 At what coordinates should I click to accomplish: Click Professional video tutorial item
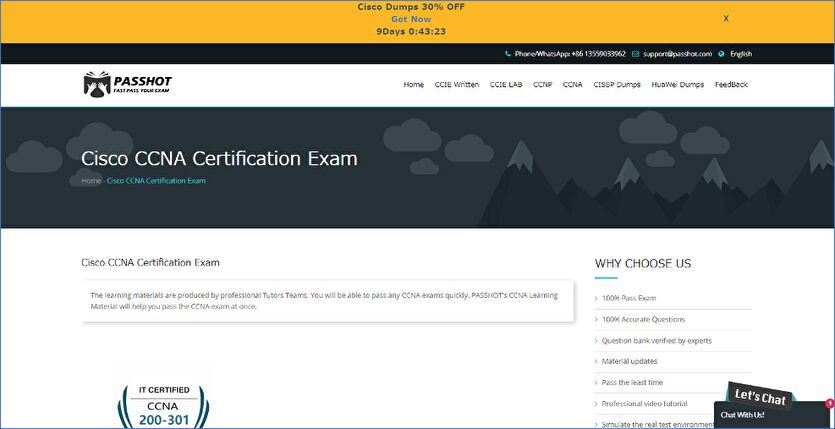(644, 403)
